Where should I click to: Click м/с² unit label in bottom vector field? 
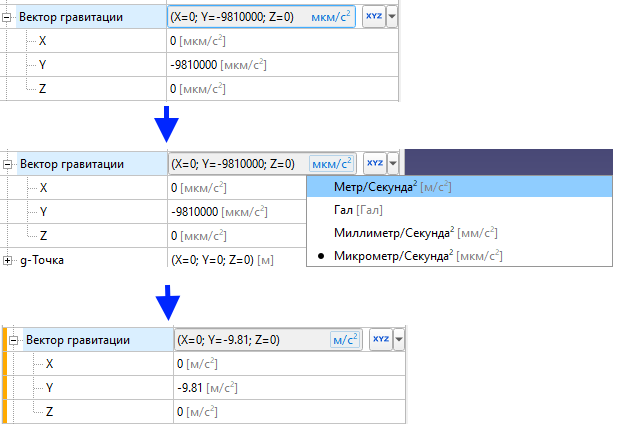[x=344, y=341]
